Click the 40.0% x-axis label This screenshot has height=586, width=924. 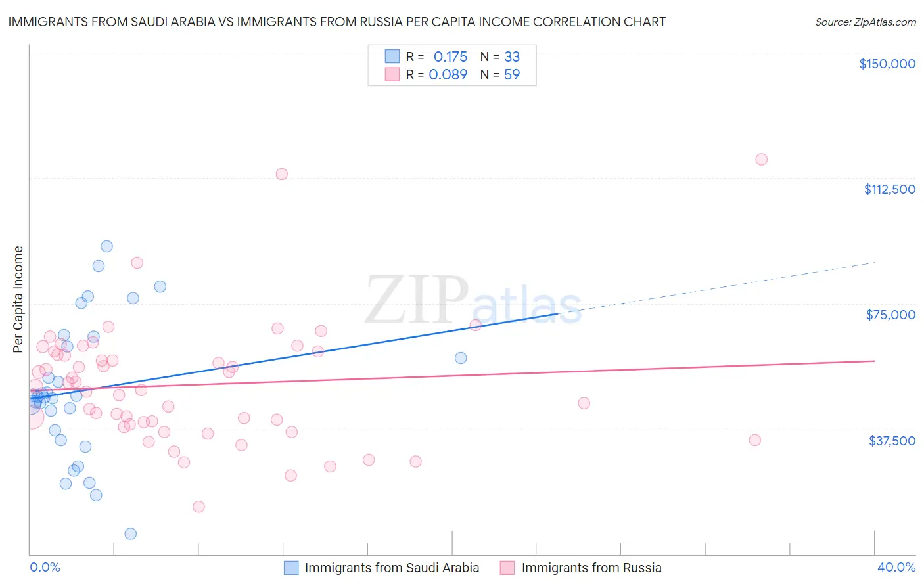pos(896,567)
